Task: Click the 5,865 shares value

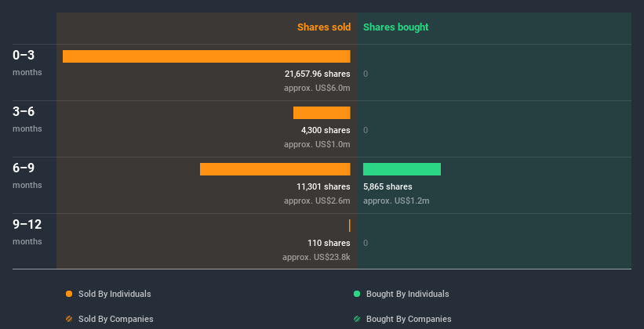Action: point(387,186)
